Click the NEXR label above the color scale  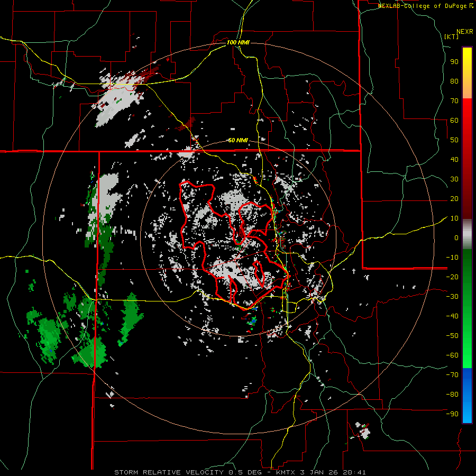465,32
